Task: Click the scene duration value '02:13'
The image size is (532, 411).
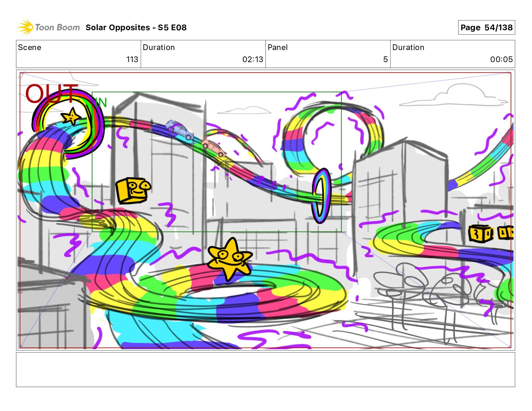Action: click(x=253, y=59)
